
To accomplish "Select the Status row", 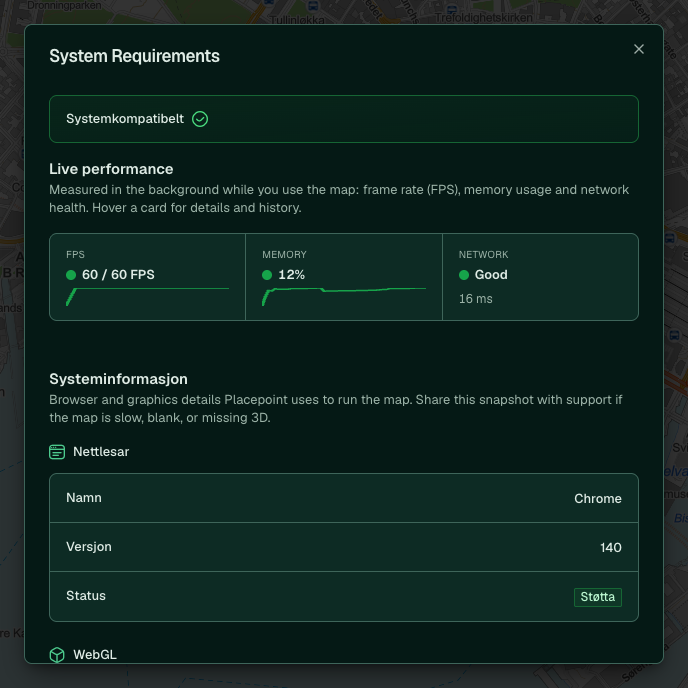I will click(x=344, y=596).
